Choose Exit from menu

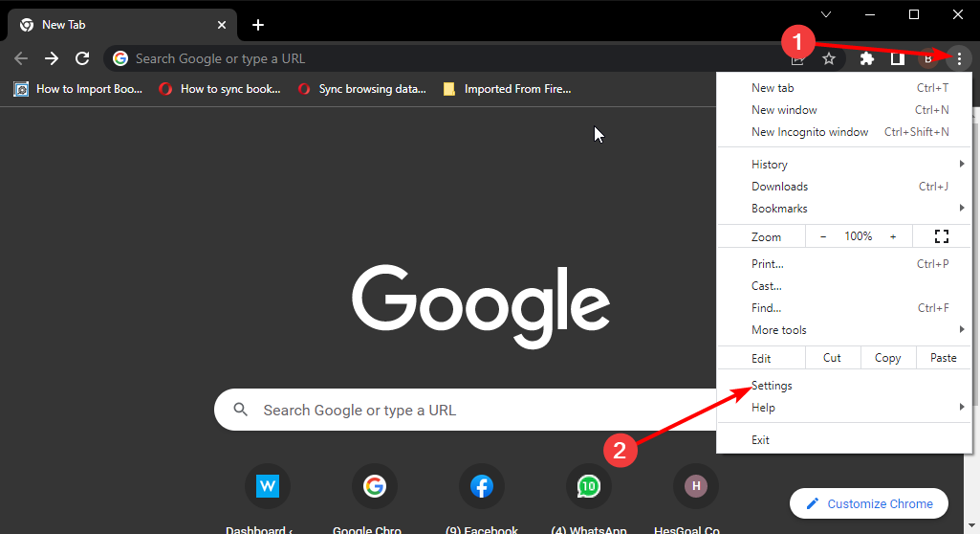click(843, 440)
